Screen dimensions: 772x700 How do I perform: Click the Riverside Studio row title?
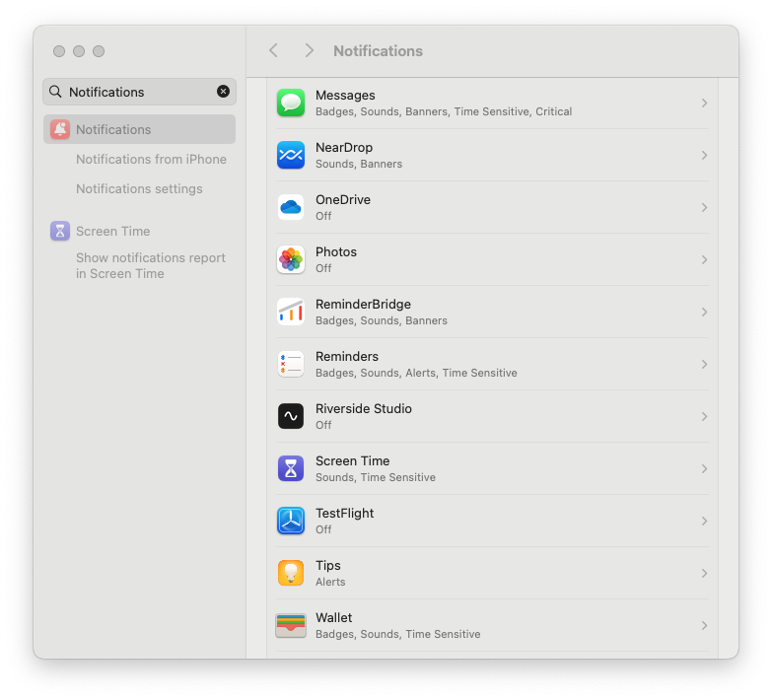click(364, 408)
